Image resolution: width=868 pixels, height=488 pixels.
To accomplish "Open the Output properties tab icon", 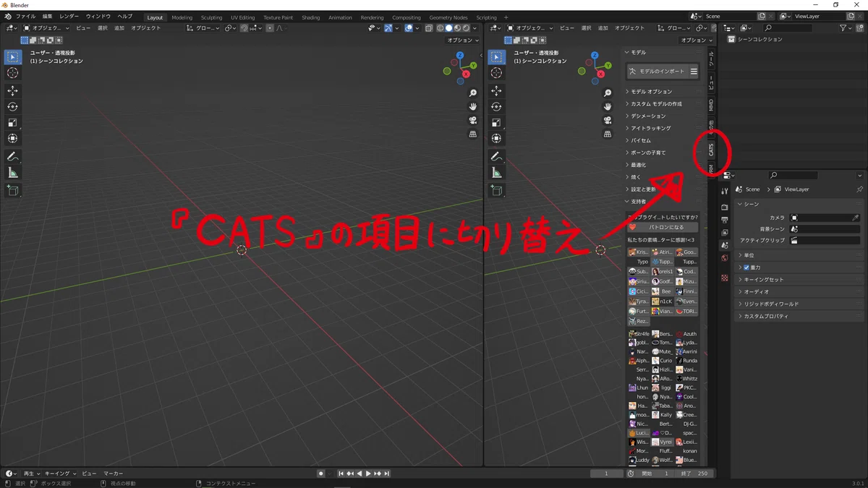I will (725, 220).
